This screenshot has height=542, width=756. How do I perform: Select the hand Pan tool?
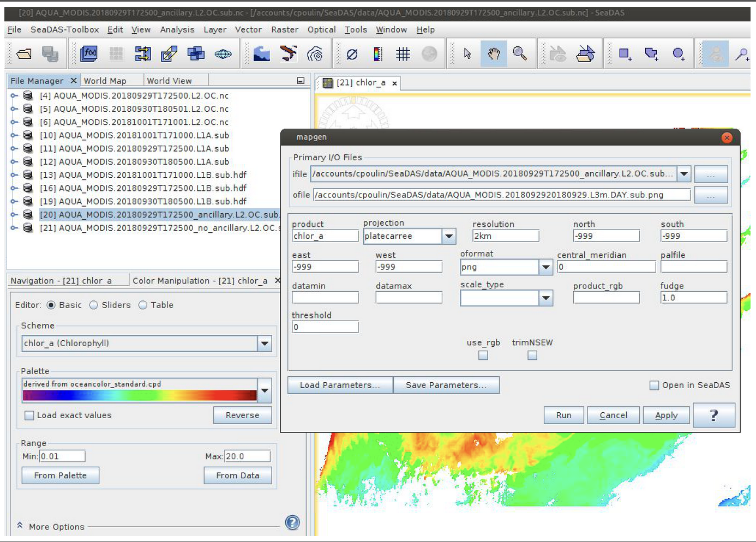pyautogui.click(x=494, y=53)
